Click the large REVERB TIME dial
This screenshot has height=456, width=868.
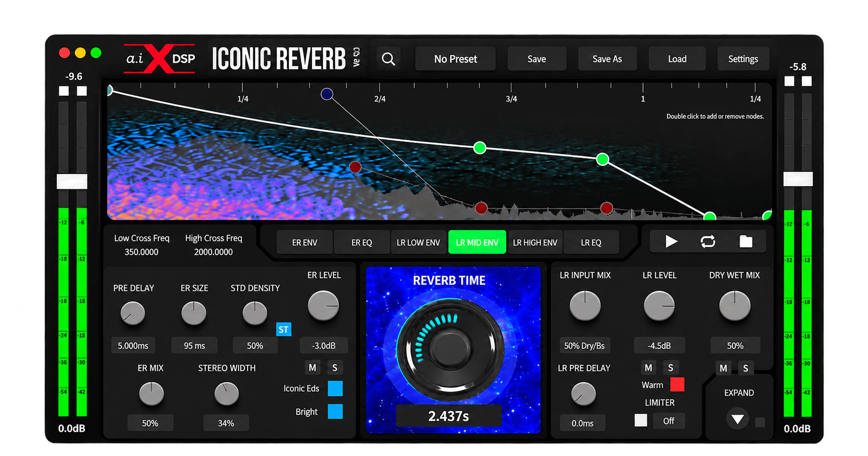pos(449,349)
